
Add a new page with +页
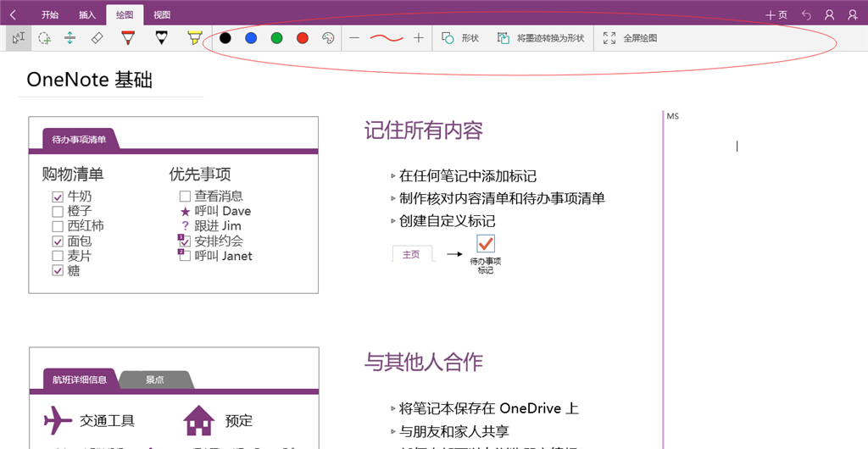click(x=776, y=15)
